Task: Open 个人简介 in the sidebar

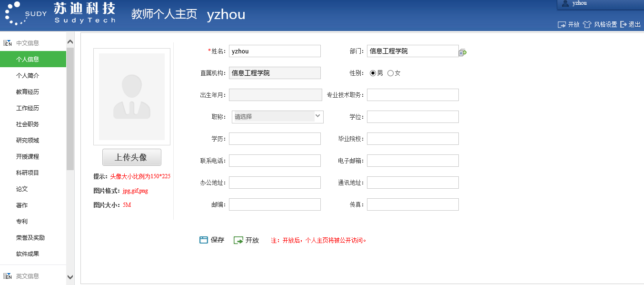Action: pyautogui.click(x=28, y=76)
